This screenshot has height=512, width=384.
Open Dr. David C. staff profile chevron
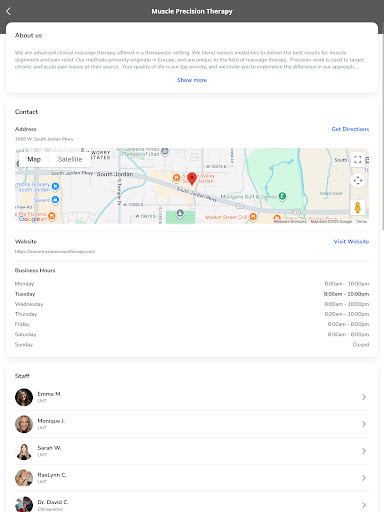[x=364, y=505]
